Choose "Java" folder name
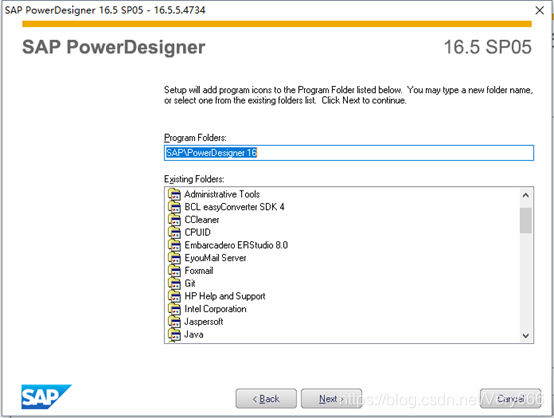The height and width of the screenshot is (418, 554). (194, 334)
